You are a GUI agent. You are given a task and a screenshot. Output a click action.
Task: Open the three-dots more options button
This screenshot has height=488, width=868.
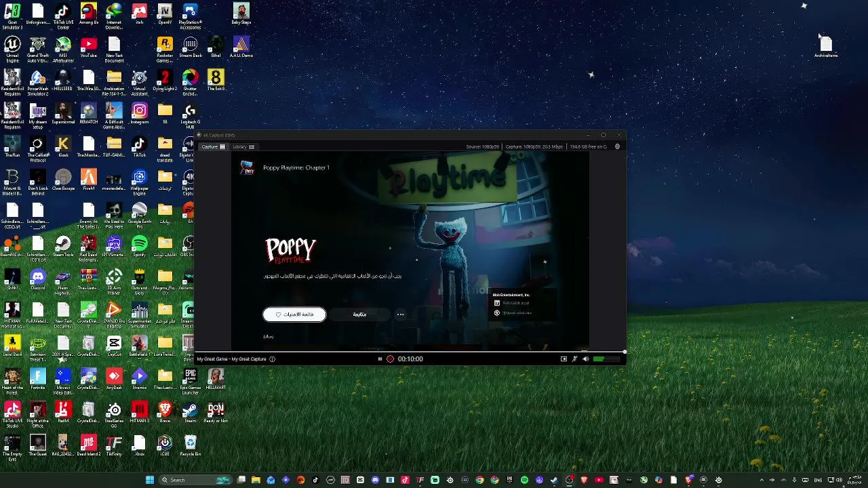400,314
